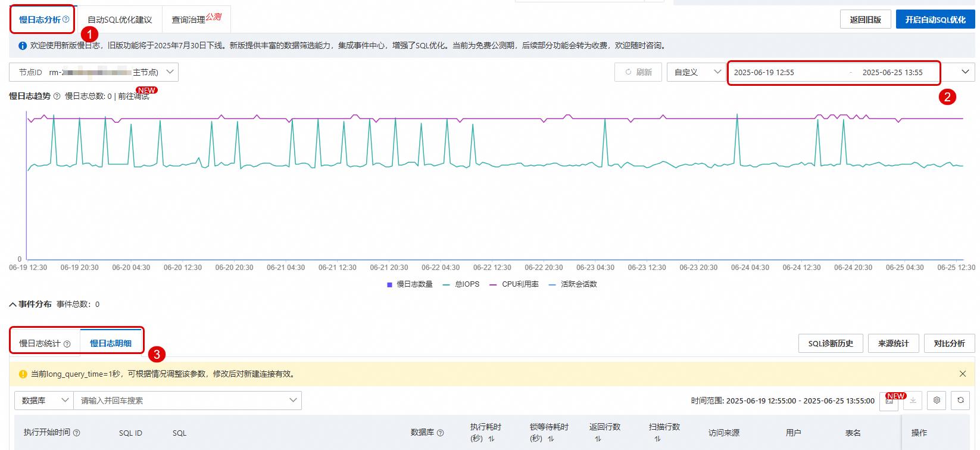Click the table refresh icon button
Viewport: 980px width, 450px height.
[x=960, y=401]
